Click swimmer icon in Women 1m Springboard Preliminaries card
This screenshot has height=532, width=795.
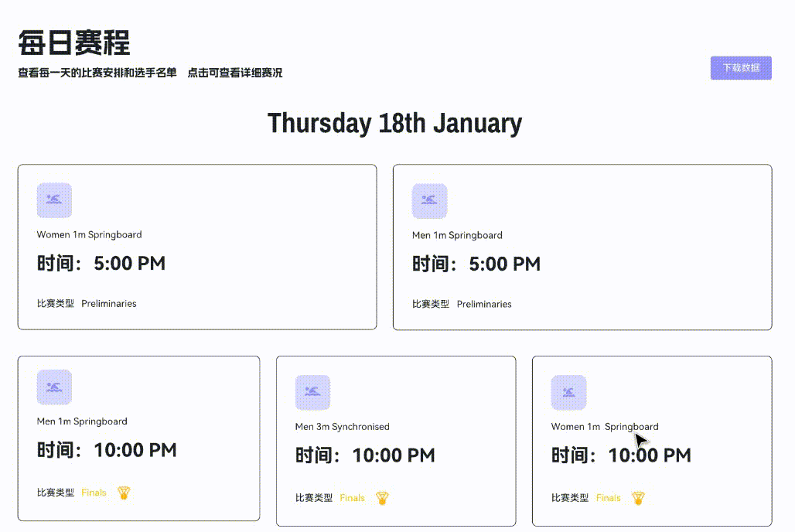coord(54,200)
